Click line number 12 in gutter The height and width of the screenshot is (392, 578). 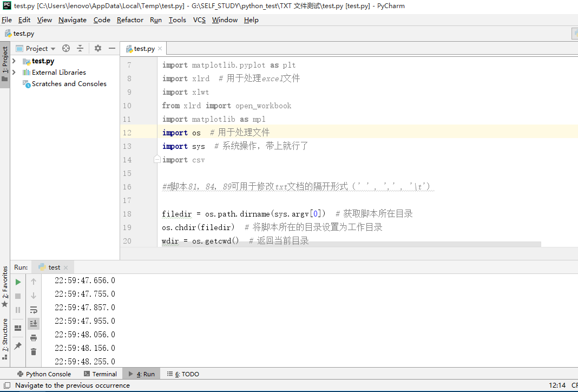coord(127,133)
